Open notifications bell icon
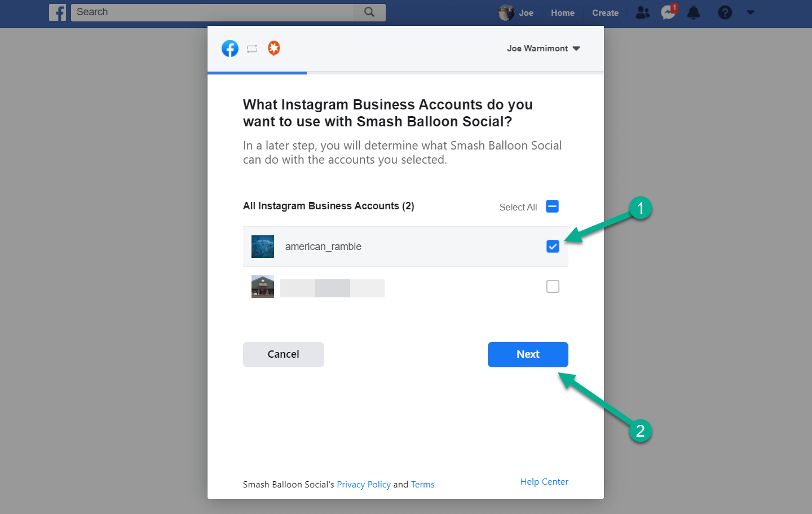Image resolution: width=812 pixels, height=514 pixels. coord(694,12)
